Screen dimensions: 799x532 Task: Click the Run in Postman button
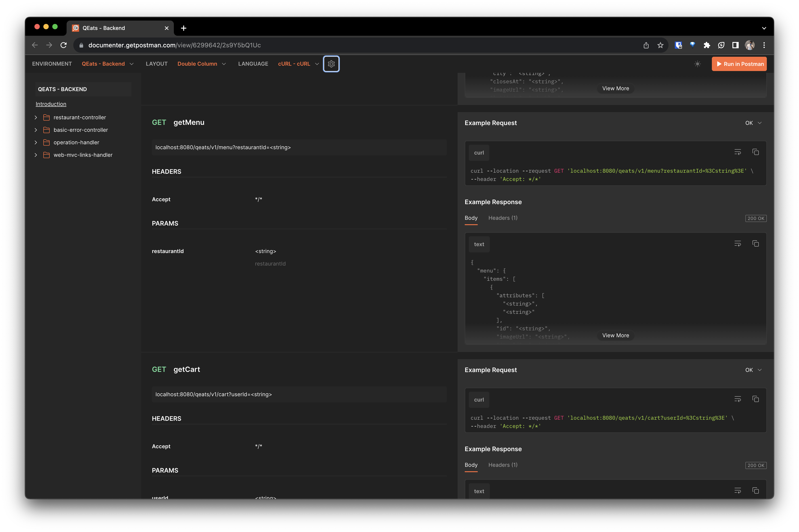(739, 64)
